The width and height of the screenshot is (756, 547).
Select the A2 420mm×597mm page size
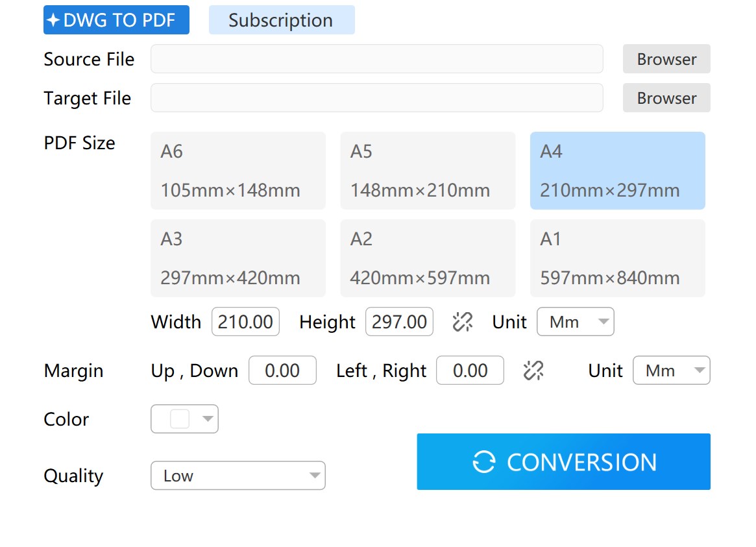(x=427, y=258)
